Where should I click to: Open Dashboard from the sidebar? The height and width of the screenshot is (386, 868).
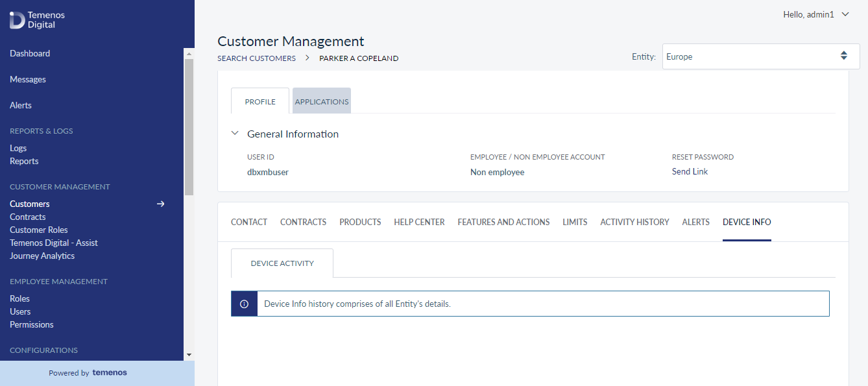click(x=30, y=53)
